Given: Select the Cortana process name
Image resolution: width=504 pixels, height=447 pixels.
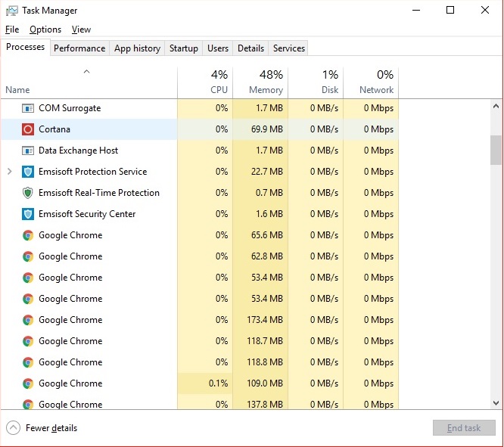Looking at the screenshot, I should pos(54,129).
